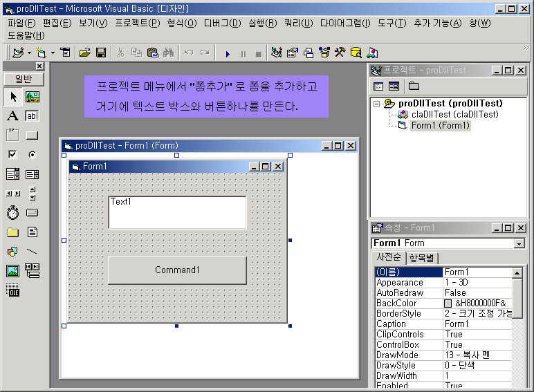The image size is (534, 392).
Task: Select the Label control tool
Action: tap(13, 115)
